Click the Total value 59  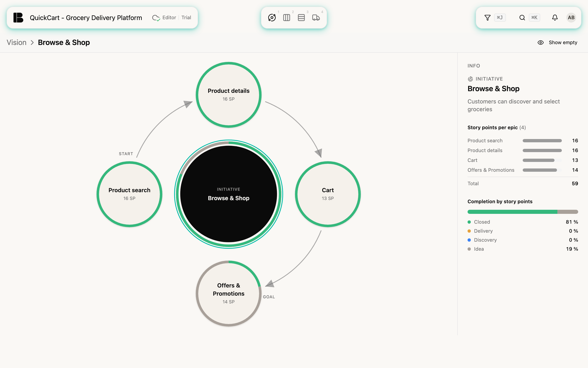pyautogui.click(x=575, y=184)
